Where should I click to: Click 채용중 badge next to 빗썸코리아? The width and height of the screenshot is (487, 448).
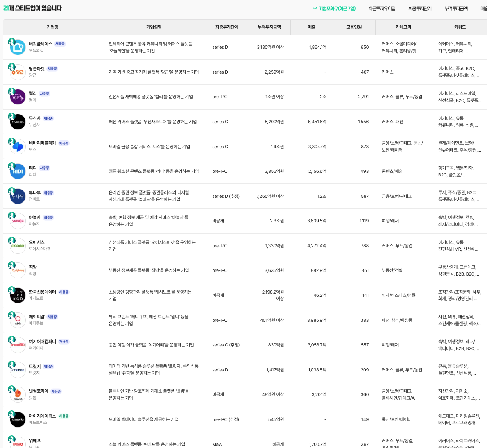[x=56, y=391]
